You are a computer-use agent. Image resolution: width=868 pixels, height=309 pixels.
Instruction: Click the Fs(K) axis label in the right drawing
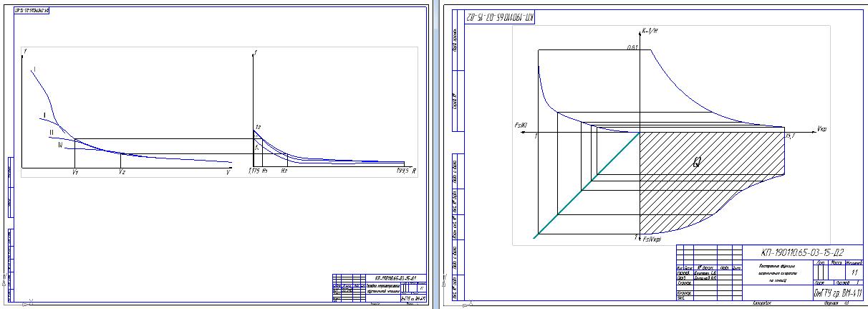(x=521, y=125)
